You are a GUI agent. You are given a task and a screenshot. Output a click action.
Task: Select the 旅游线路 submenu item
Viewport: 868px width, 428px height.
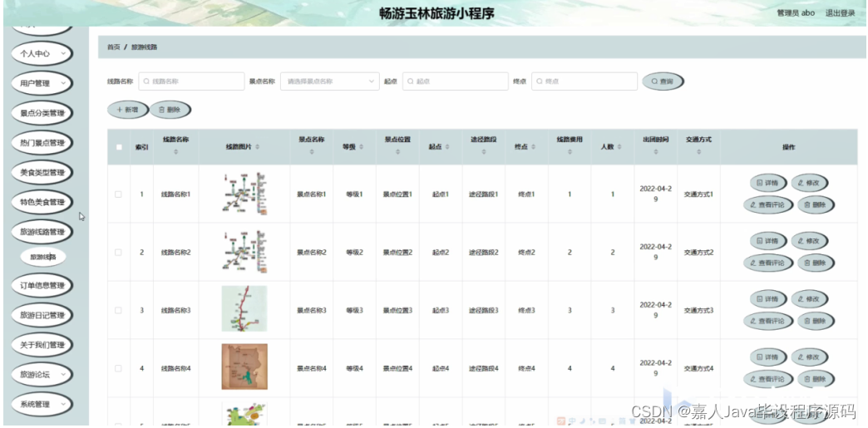click(x=43, y=257)
